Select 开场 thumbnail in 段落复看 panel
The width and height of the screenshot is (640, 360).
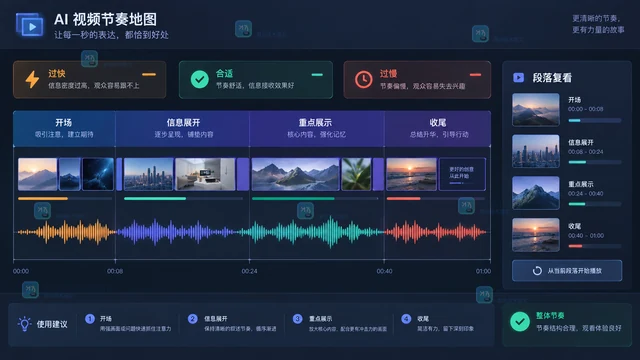point(536,109)
